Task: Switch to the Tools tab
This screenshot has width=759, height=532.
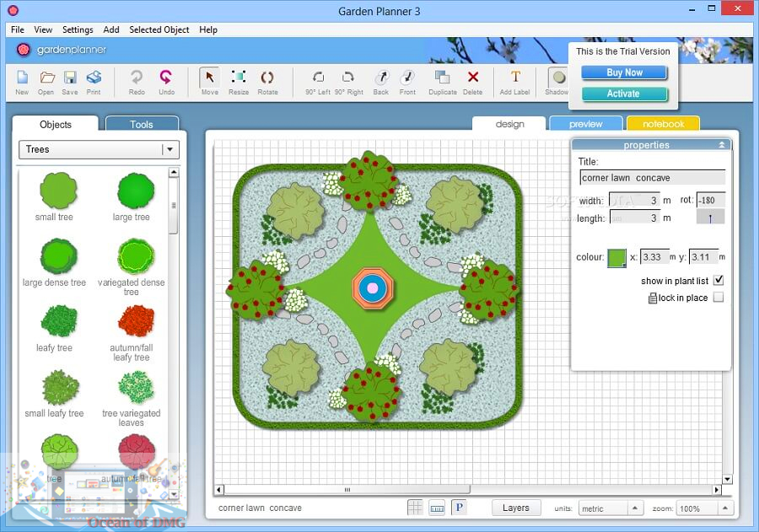Action: click(142, 124)
